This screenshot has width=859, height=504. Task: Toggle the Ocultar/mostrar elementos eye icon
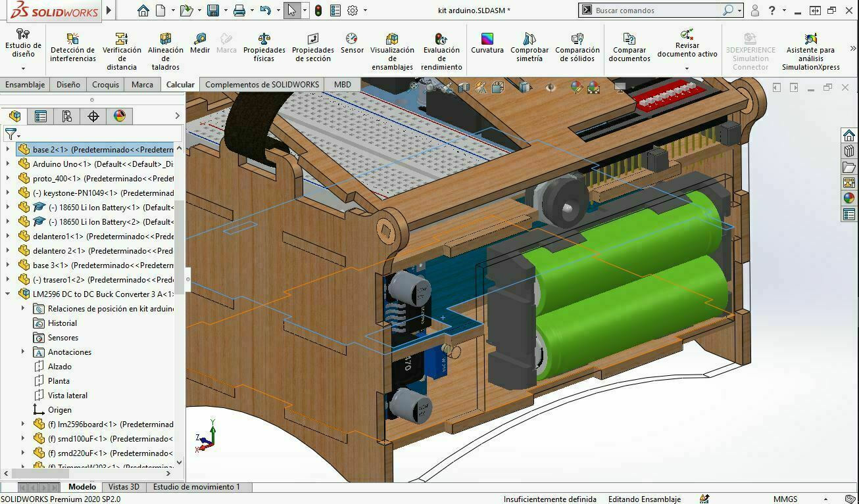click(551, 87)
